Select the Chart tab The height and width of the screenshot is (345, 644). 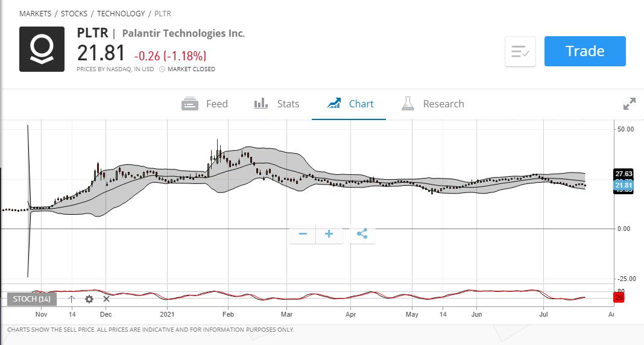[350, 104]
